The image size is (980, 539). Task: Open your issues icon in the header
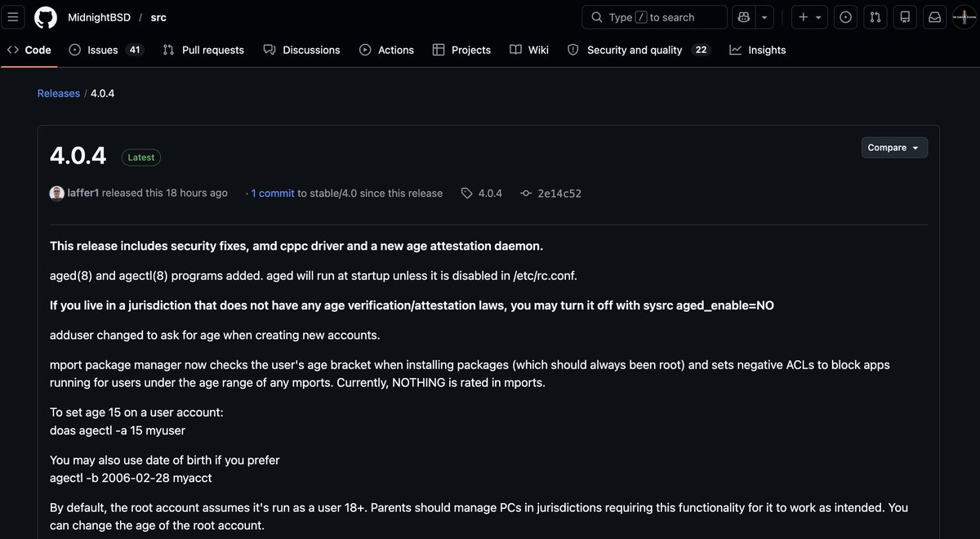(x=845, y=16)
